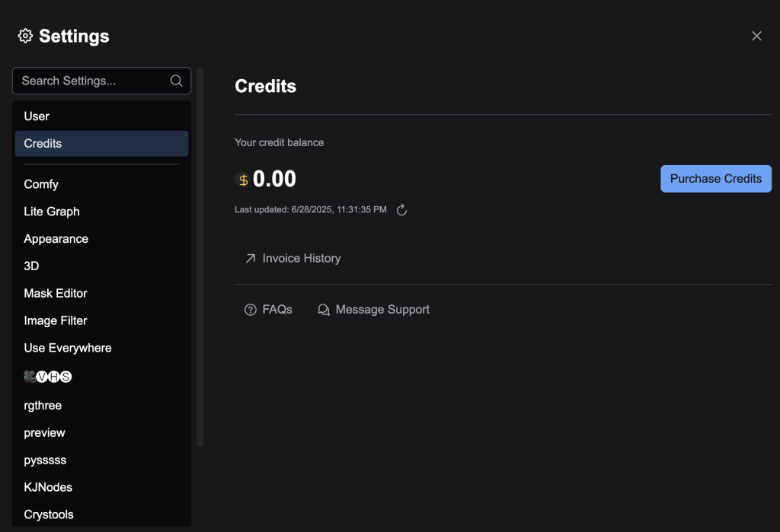The image size is (780, 532).
Task: Open the User settings category
Action: (x=101, y=116)
